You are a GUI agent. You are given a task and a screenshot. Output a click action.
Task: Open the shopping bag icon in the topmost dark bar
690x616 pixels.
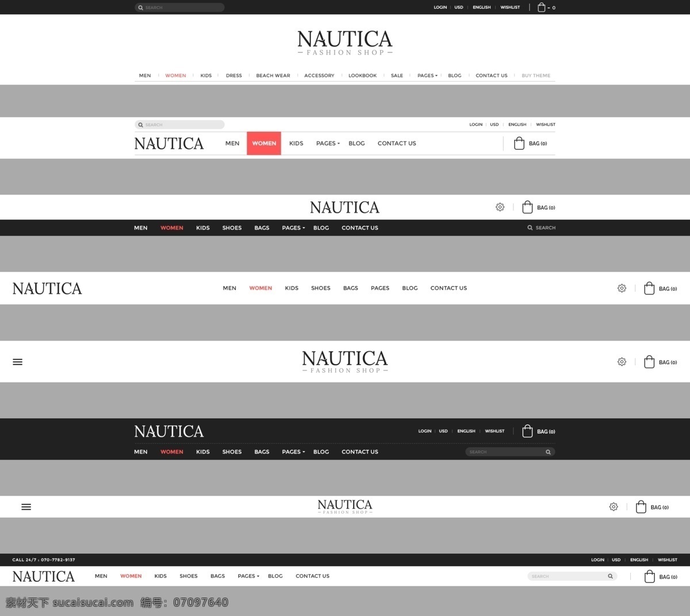coord(541,7)
